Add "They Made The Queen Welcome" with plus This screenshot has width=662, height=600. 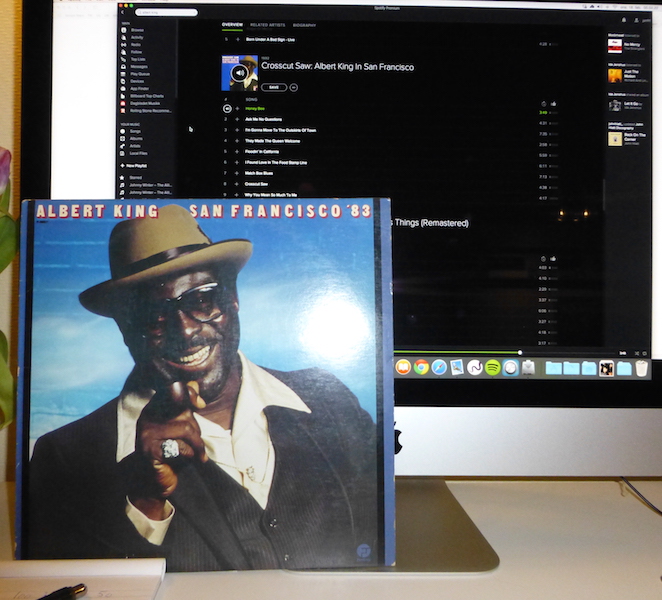coord(237,141)
